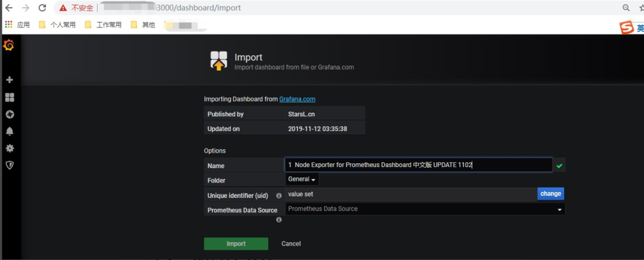Click the info icon below Prometheus Data Source

coord(279,219)
